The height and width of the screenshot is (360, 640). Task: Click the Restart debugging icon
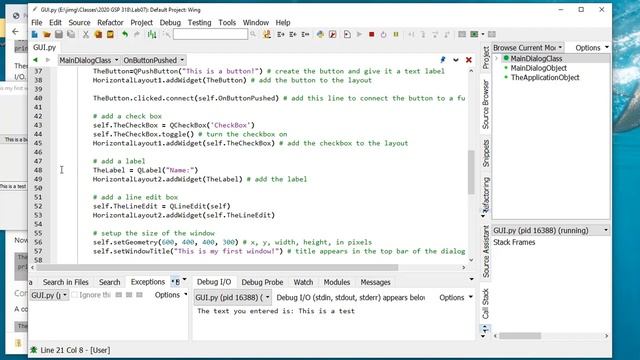383,35
